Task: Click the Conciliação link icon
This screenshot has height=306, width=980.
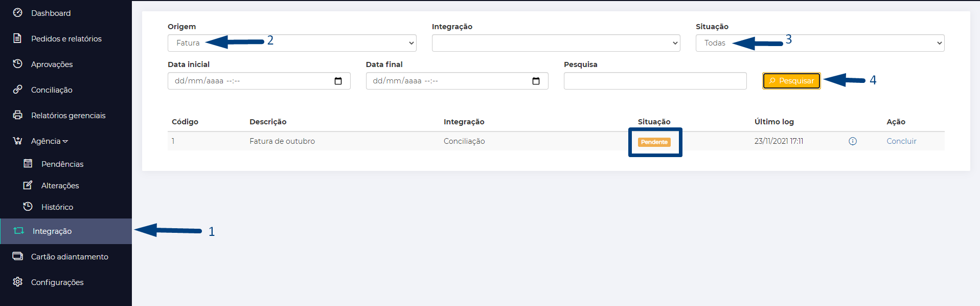Action: click(x=17, y=90)
